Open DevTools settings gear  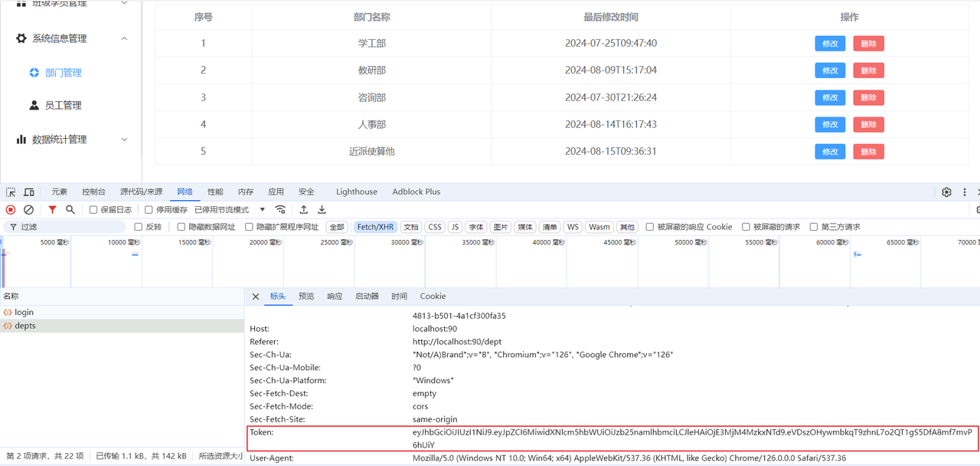[x=947, y=192]
